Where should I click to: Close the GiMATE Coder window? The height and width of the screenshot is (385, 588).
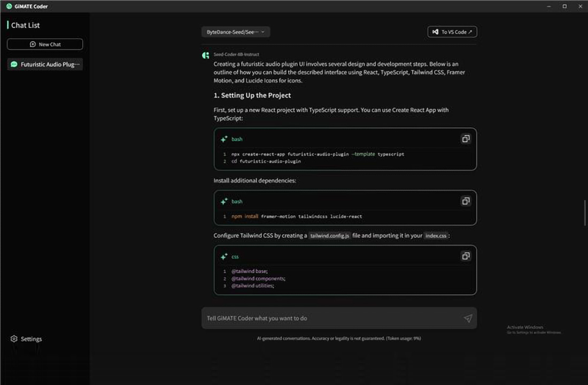pyautogui.click(x=580, y=6)
